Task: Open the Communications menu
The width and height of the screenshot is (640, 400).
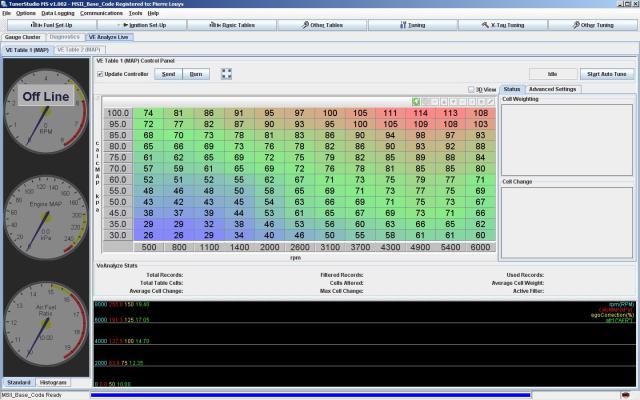Action: (101, 13)
